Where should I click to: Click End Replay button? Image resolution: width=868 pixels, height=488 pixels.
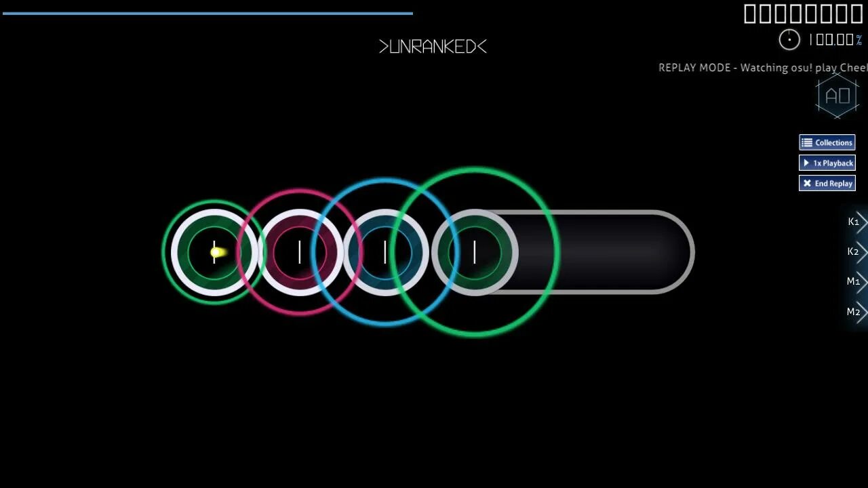(827, 183)
